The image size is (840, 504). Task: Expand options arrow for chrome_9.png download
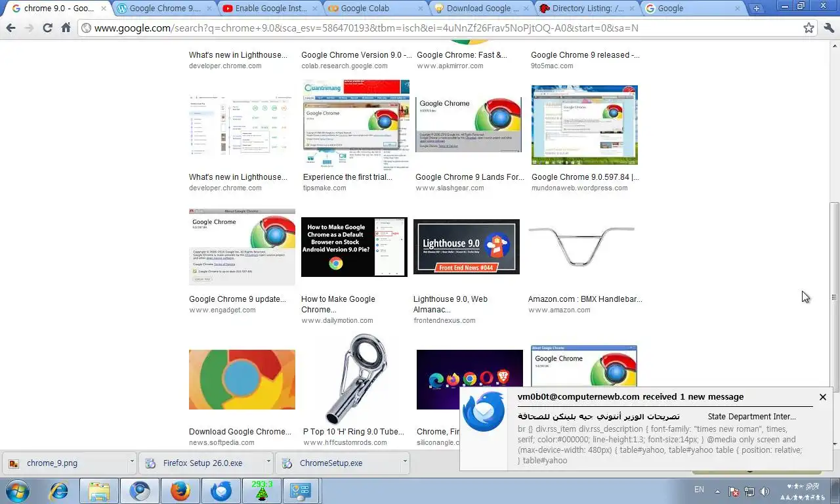pos(131,461)
